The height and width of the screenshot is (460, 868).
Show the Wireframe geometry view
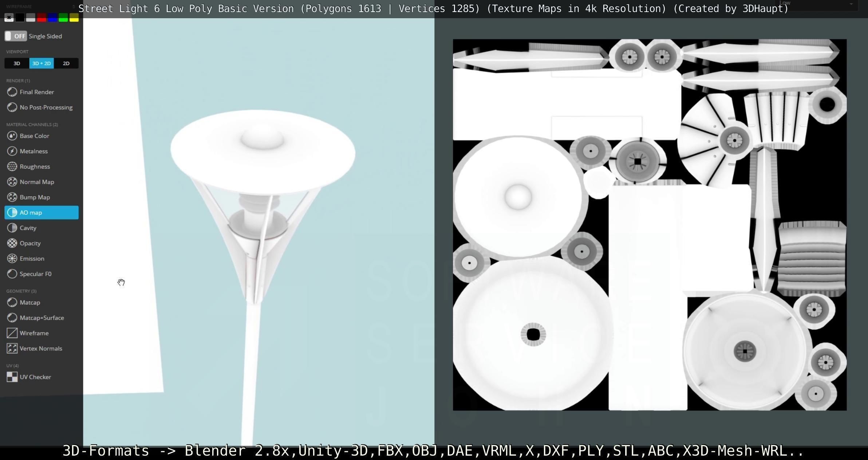point(42,333)
